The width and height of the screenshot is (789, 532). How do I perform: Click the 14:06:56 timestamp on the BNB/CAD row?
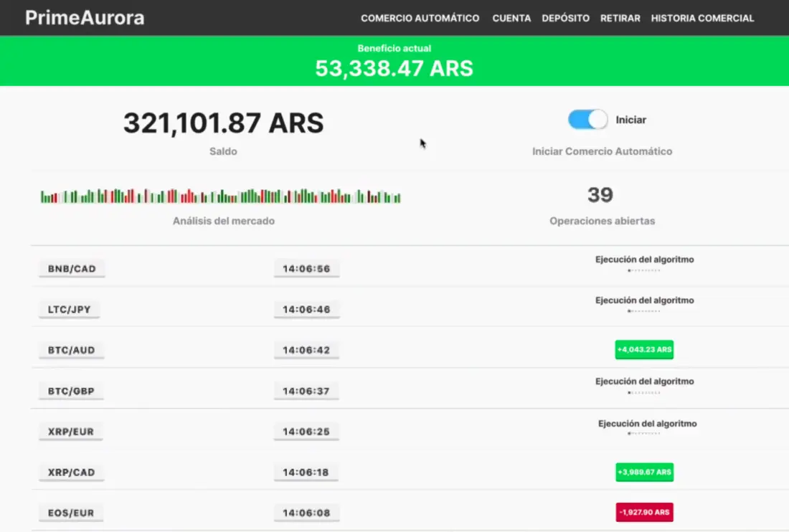click(x=306, y=269)
